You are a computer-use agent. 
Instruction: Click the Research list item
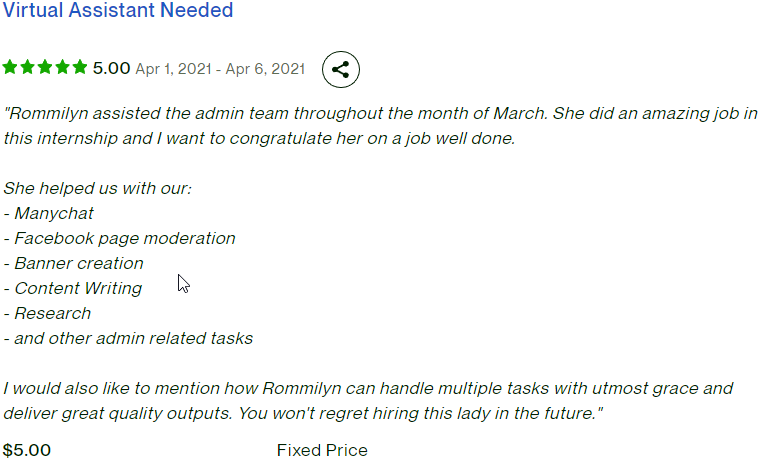click(x=47, y=313)
